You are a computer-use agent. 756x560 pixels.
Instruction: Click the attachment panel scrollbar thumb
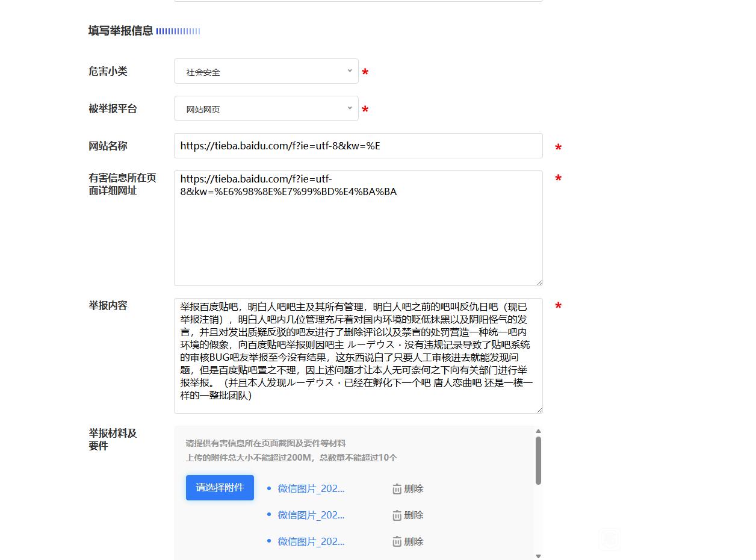[x=538, y=461]
